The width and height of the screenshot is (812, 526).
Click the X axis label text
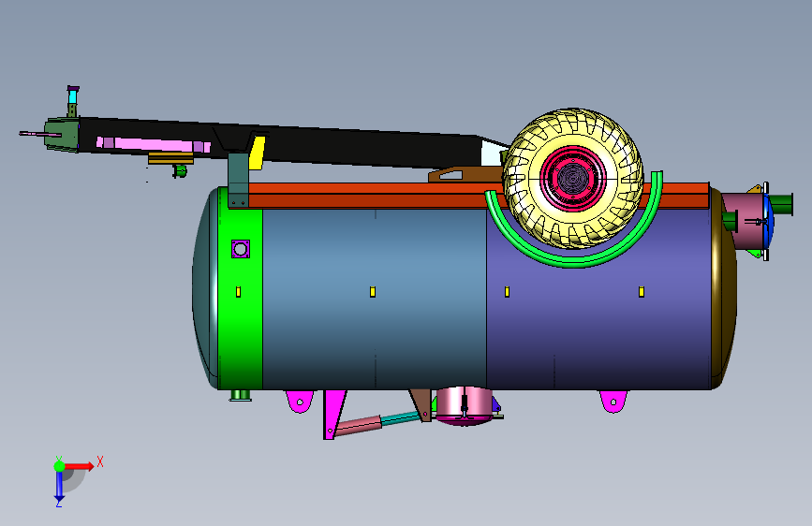click(x=100, y=461)
